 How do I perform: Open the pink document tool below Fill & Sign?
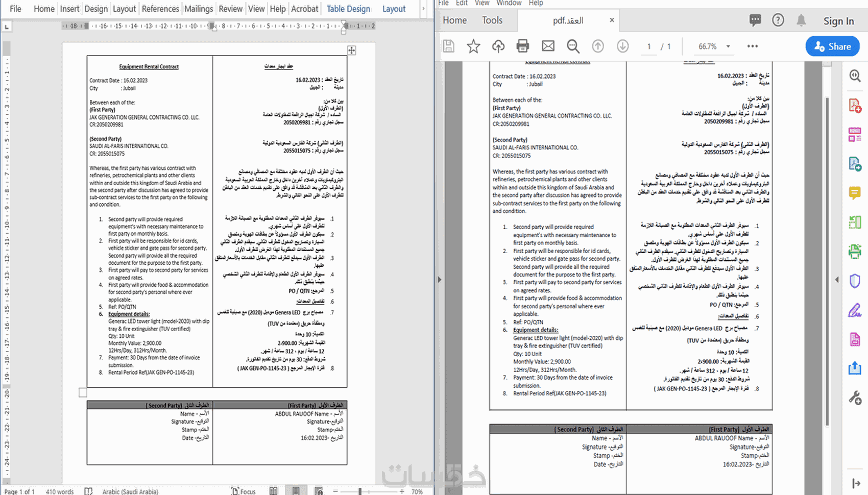[x=855, y=339]
